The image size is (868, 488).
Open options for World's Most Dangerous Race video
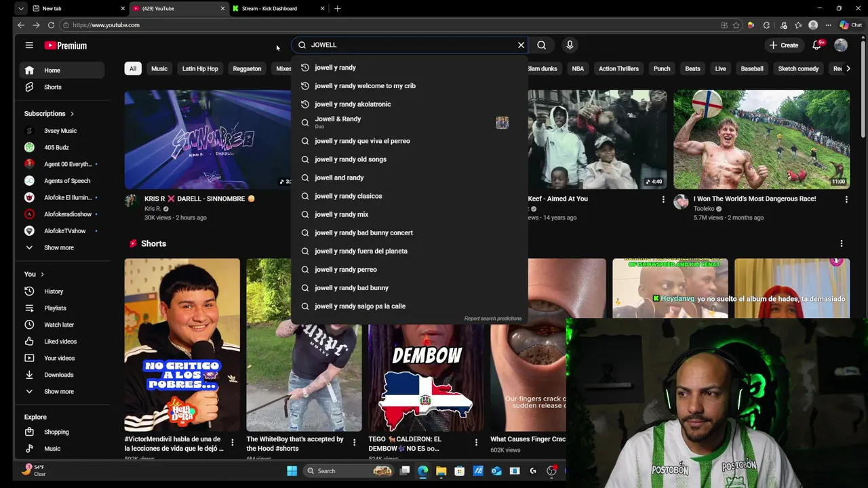(846, 199)
